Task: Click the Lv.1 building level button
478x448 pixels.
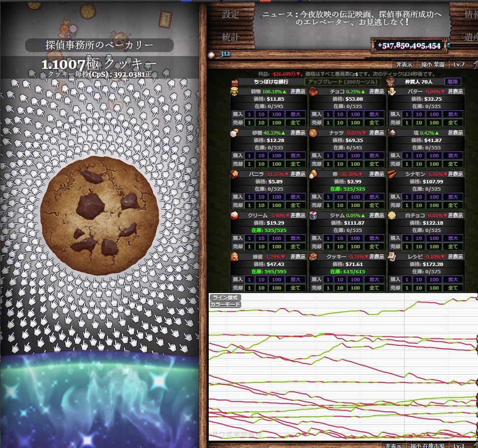Action: click(x=459, y=445)
